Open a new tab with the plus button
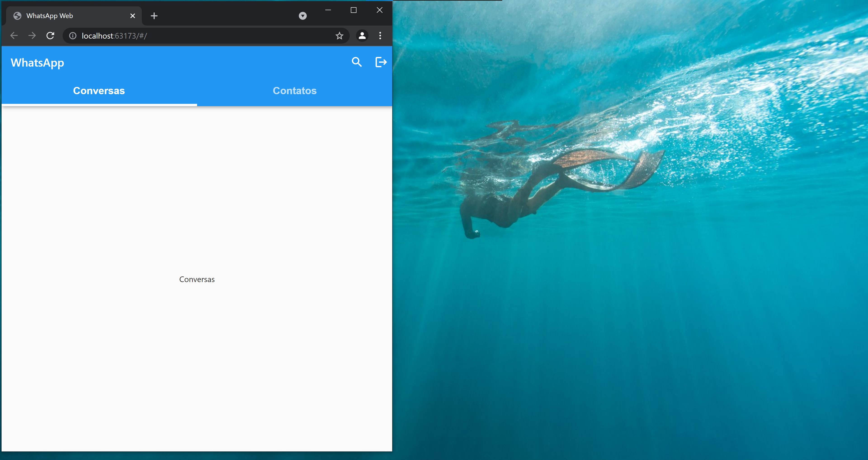The width and height of the screenshot is (868, 460). (154, 16)
